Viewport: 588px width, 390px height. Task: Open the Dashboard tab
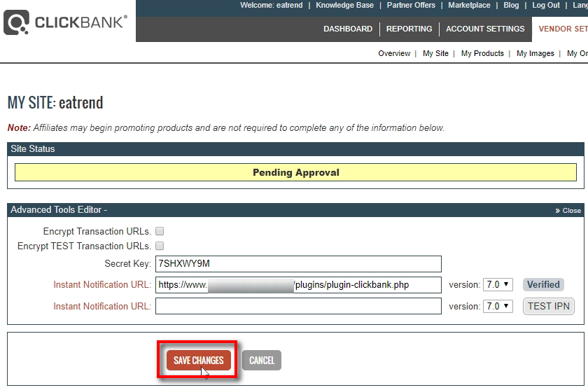[x=348, y=29]
